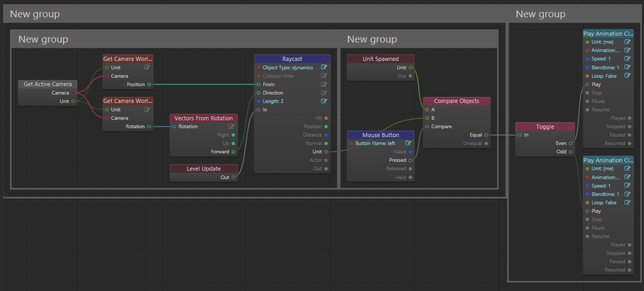Click the Forward output port
This screenshot has height=291, width=644.
(x=233, y=152)
